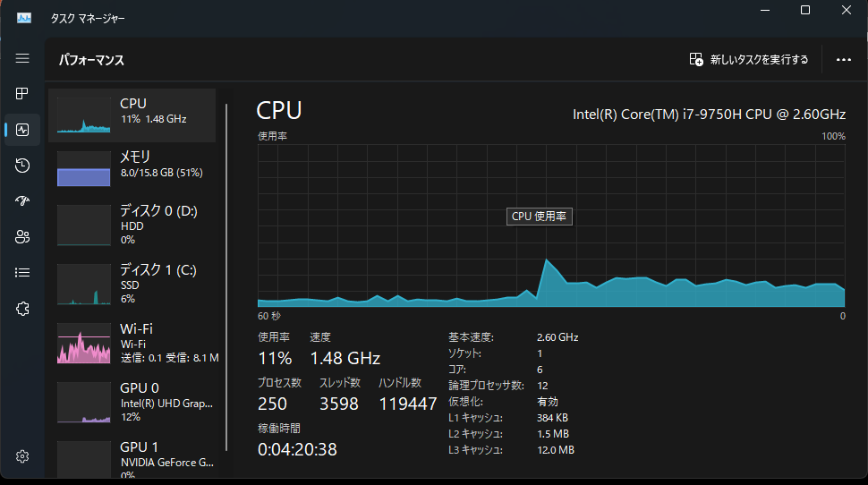Open the Startup apps page icon
The image size is (868, 485).
tap(22, 201)
